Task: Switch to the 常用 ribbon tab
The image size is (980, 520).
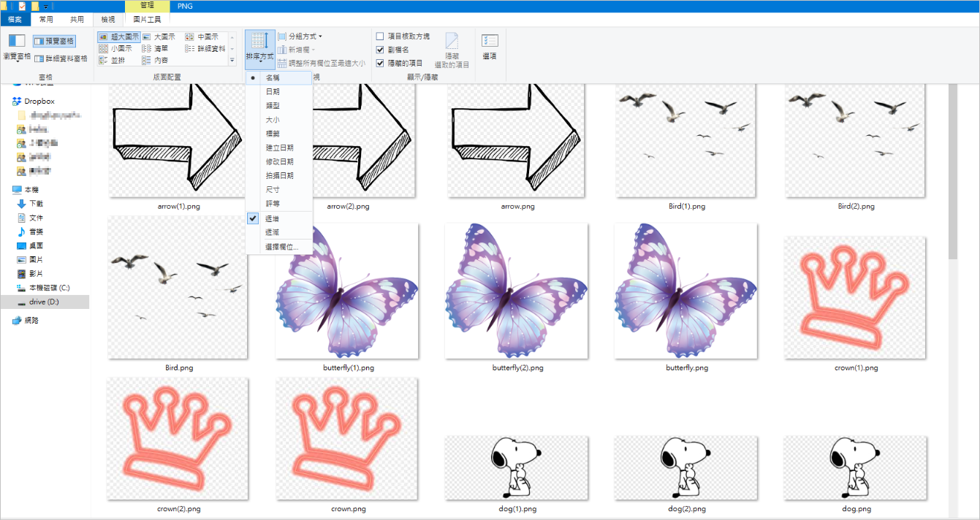Action: 47,19
